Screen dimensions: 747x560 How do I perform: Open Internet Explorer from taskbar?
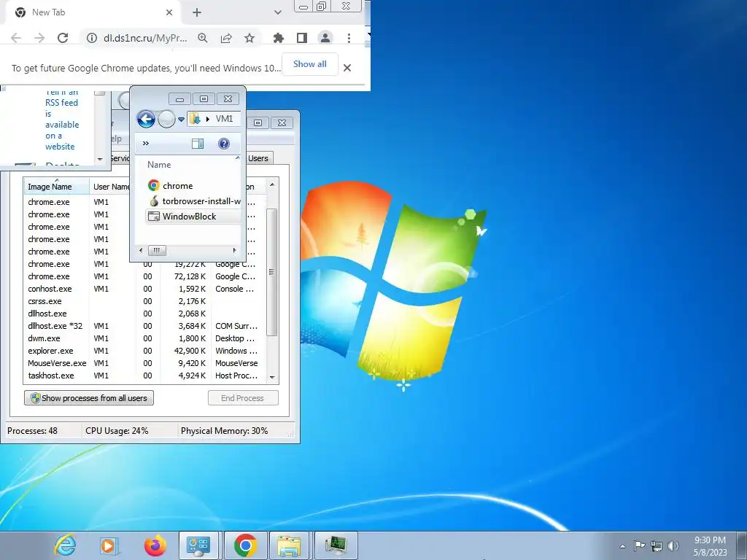[65, 545]
